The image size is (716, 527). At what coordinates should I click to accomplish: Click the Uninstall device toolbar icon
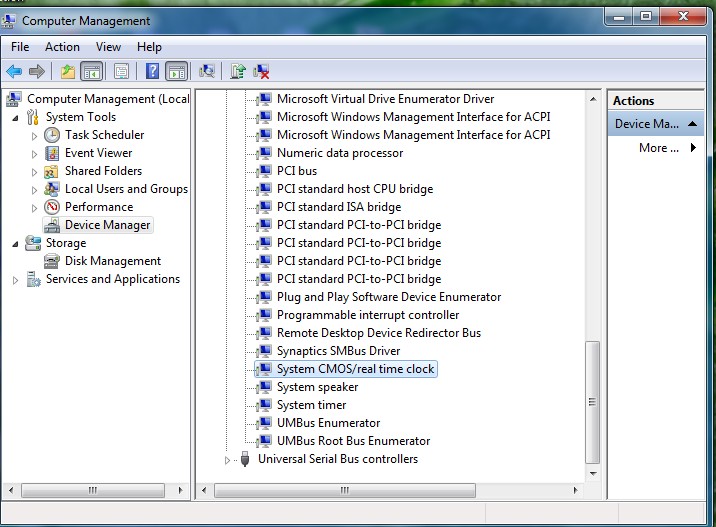point(262,71)
